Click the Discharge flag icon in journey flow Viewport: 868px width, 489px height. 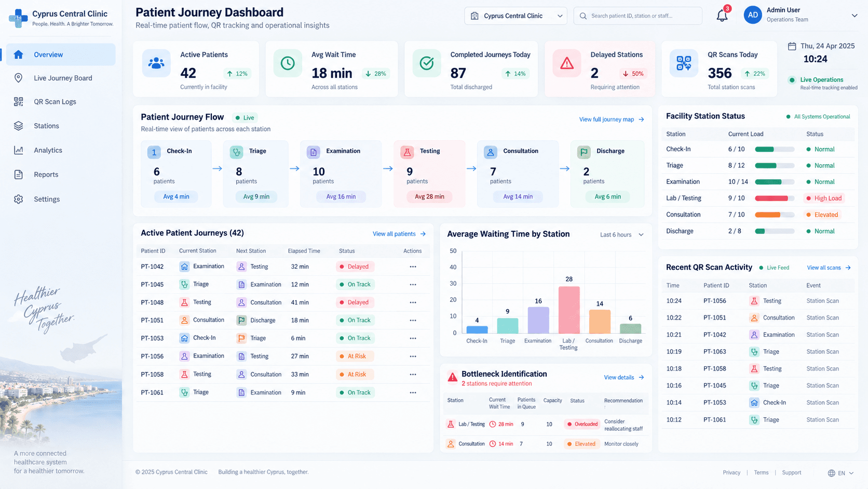pos(584,152)
